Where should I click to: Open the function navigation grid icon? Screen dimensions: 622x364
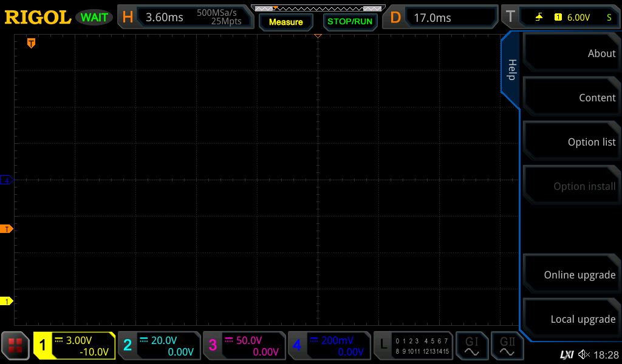[x=15, y=346]
